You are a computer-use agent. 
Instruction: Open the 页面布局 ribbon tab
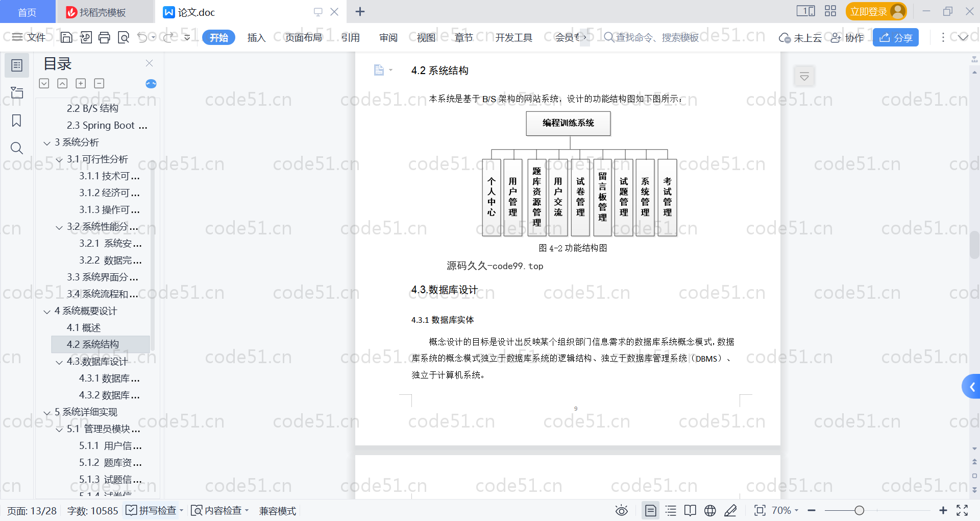303,37
